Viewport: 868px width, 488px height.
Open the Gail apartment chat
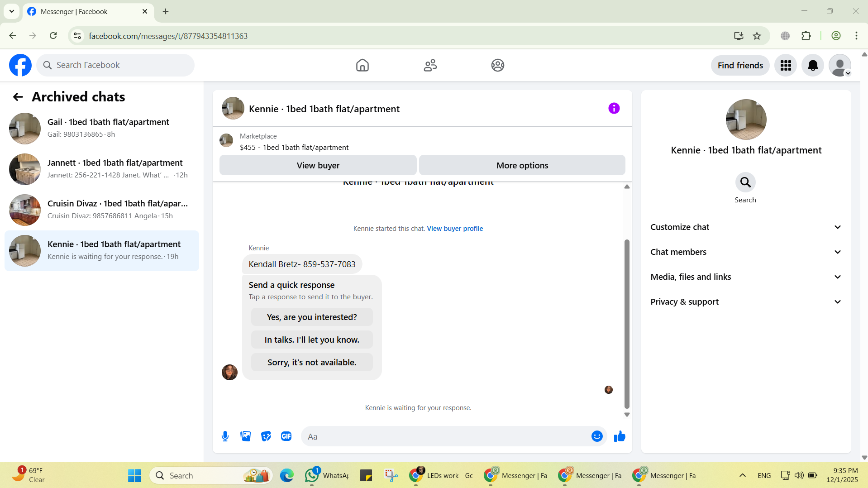coord(102,128)
